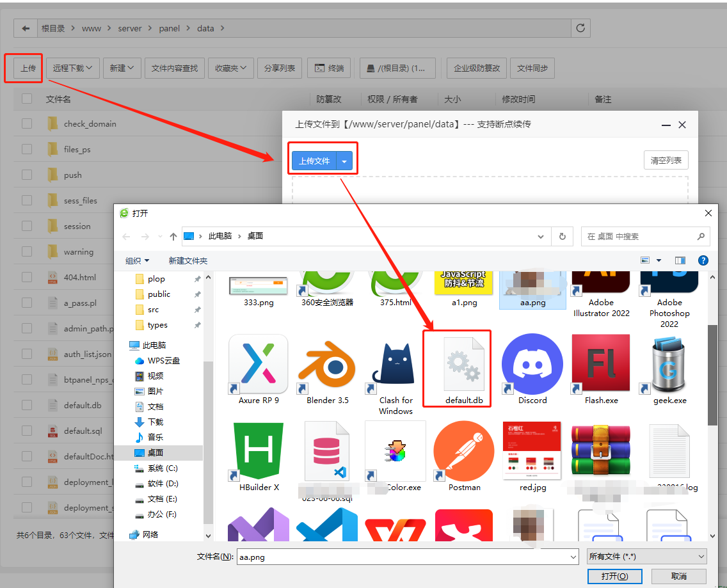Select the a1.png file

(463, 290)
